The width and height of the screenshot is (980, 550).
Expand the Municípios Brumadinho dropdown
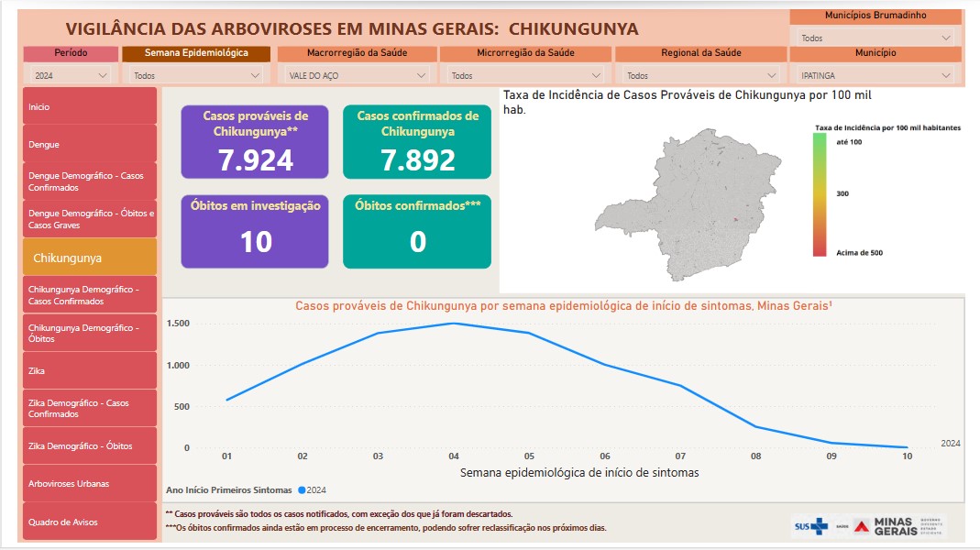[x=875, y=38]
